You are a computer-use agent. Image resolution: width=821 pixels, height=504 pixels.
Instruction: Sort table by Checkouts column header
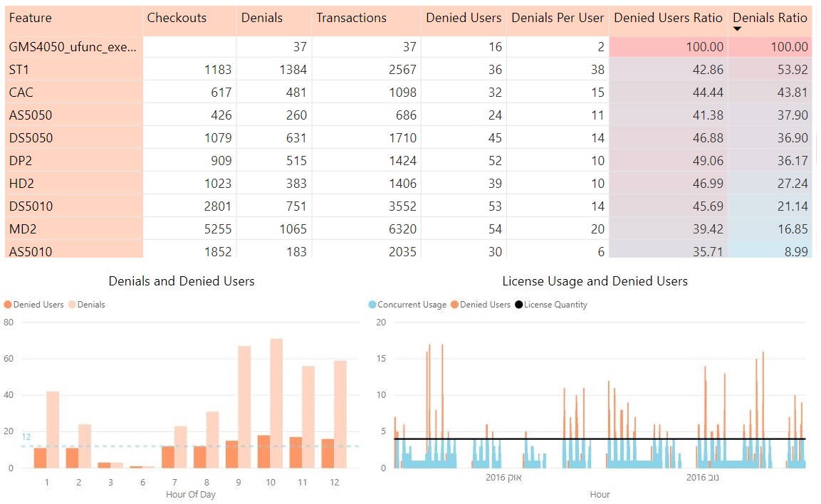coord(177,18)
